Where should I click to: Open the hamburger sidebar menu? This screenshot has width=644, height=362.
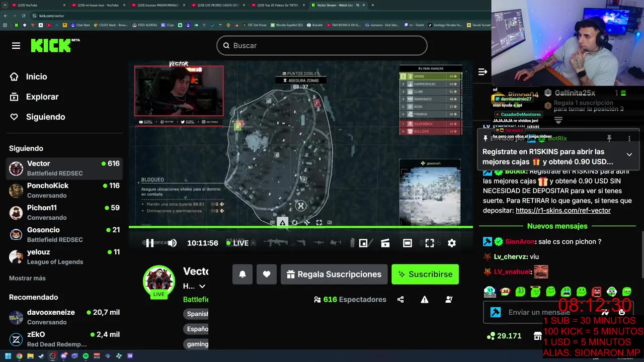tap(16, 46)
